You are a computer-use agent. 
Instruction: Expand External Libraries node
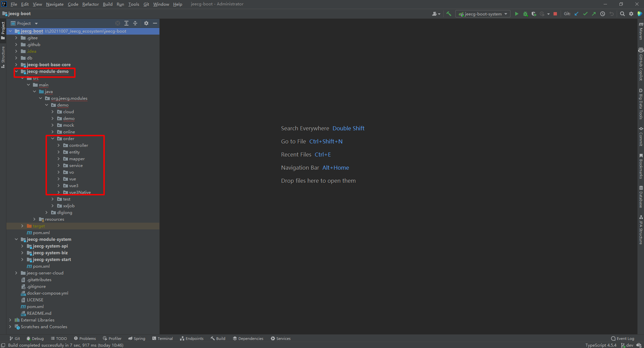pos(10,320)
